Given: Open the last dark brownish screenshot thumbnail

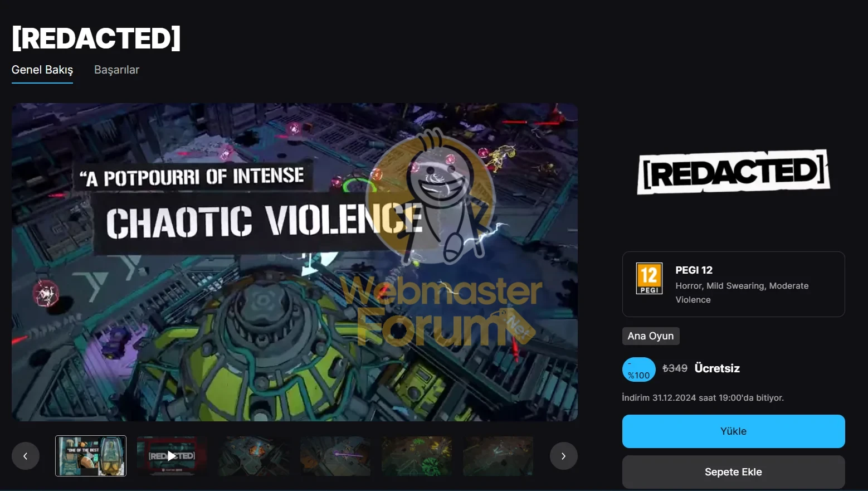Looking at the screenshot, I should tap(498, 456).
